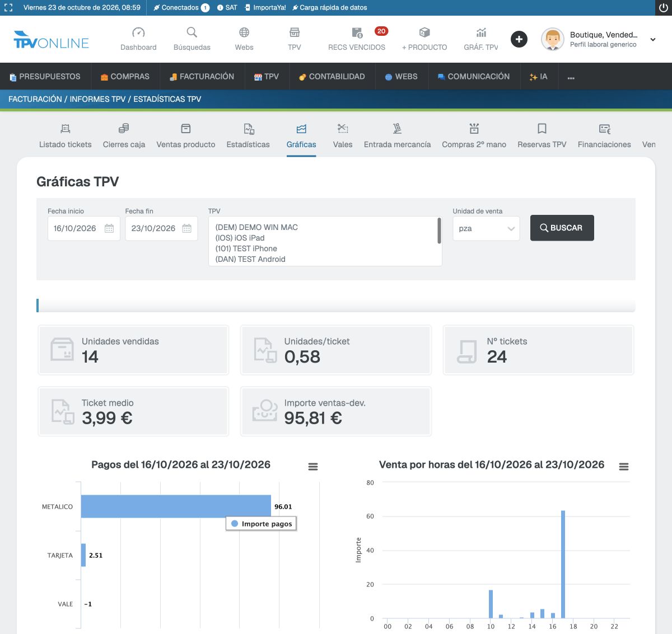The width and height of the screenshot is (672, 634).
Task: Select (IOS) iOS iPad in TPV list
Action: click(x=240, y=238)
